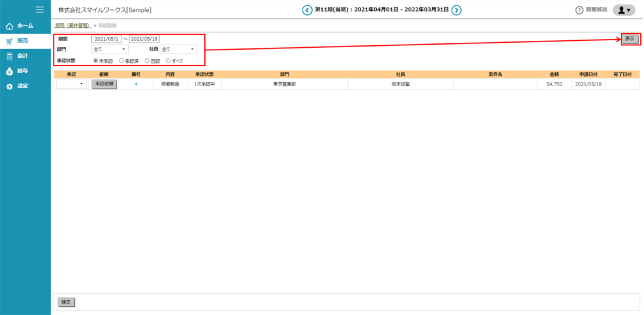
Task: Click the 東京営業部 cell
Action: click(284, 84)
